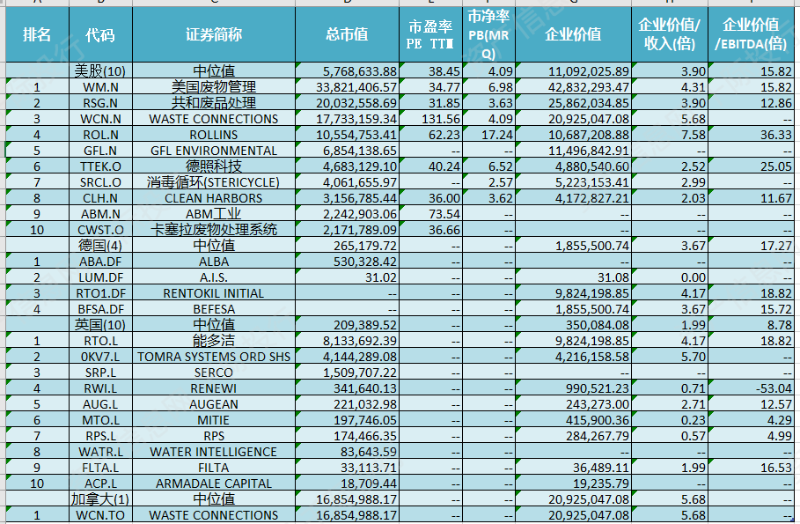
Task: Select the 市净率 PB(MRQ) header cell
Action: (x=489, y=35)
